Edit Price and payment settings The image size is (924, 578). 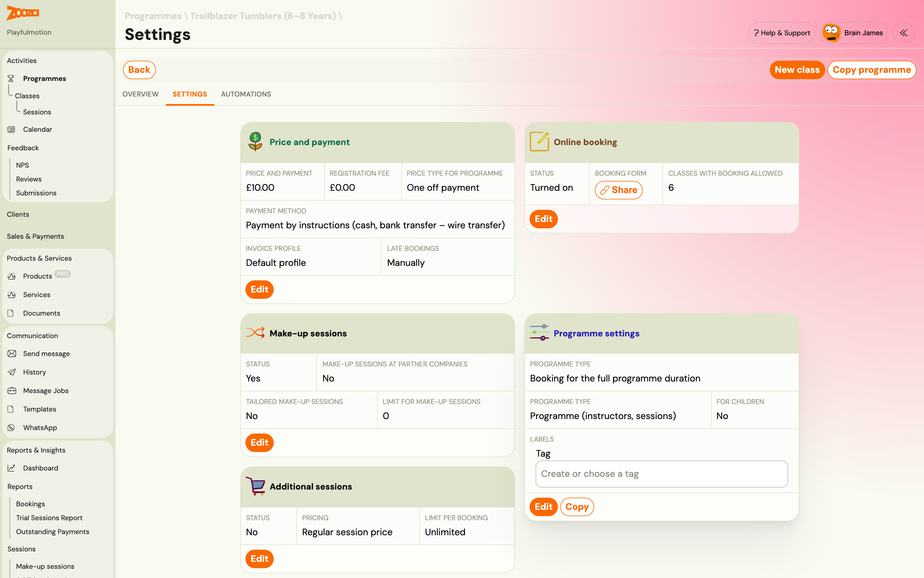[260, 289]
